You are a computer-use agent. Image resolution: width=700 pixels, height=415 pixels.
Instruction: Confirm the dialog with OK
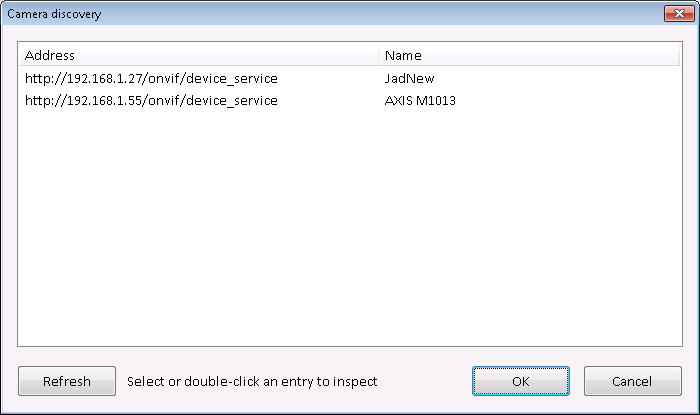[x=520, y=381]
